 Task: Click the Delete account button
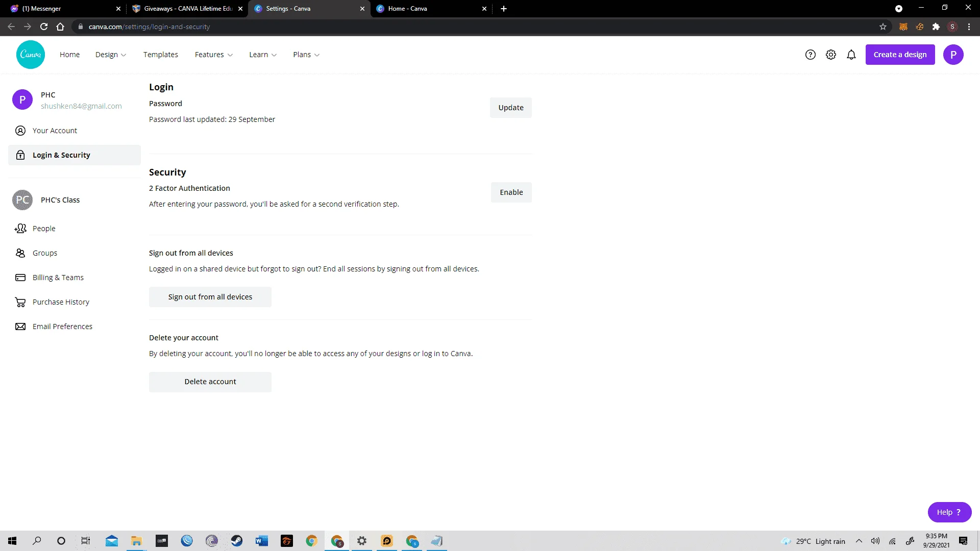tap(210, 382)
